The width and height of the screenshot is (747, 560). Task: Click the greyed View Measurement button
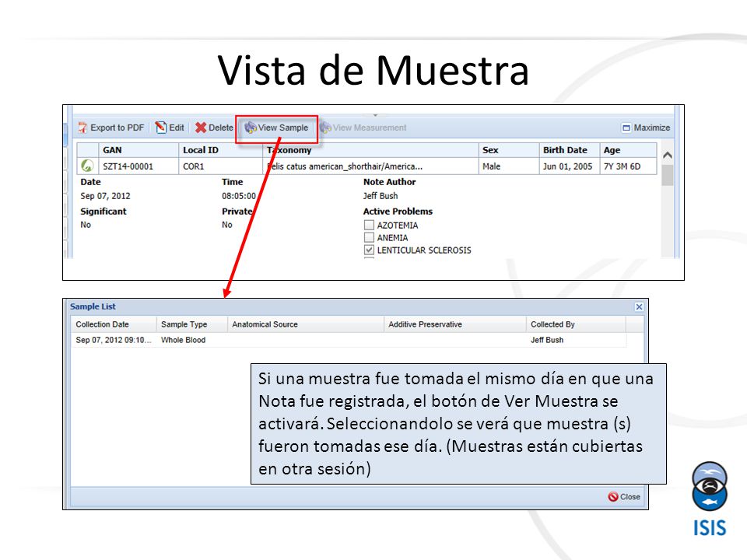point(363,128)
